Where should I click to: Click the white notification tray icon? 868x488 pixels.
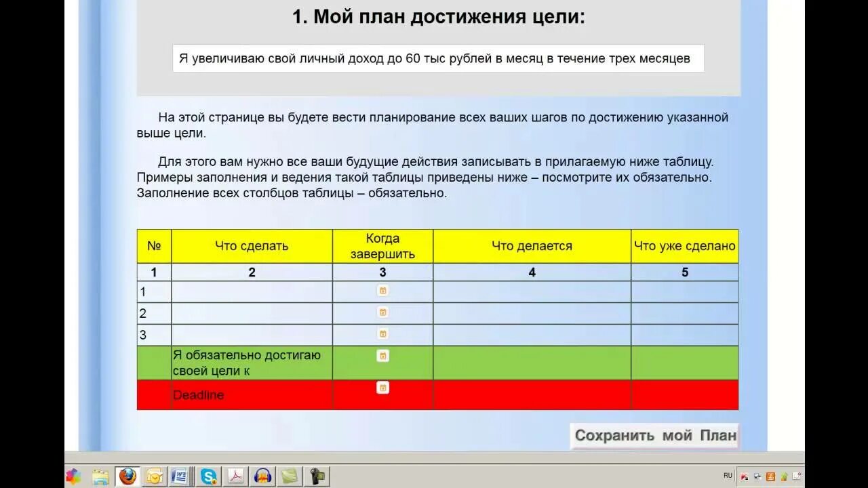coord(797,476)
